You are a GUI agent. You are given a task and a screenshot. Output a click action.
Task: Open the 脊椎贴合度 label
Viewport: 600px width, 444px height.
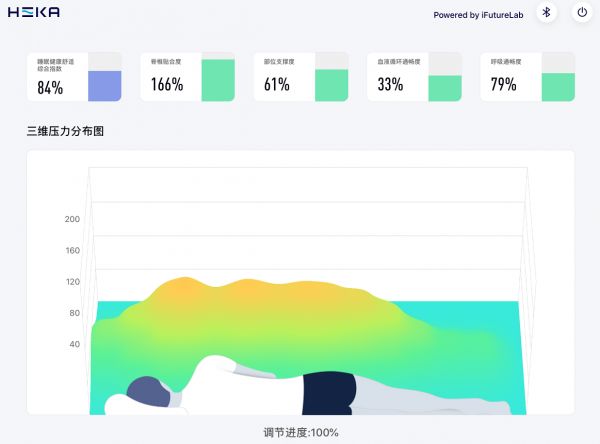[x=165, y=62]
